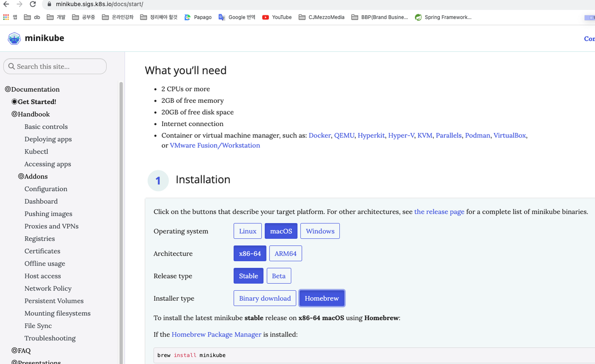Viewport: 595px width, 364px height.
Task: Open the 개발 bookmarks folder
Action: (x=56, y=17)
